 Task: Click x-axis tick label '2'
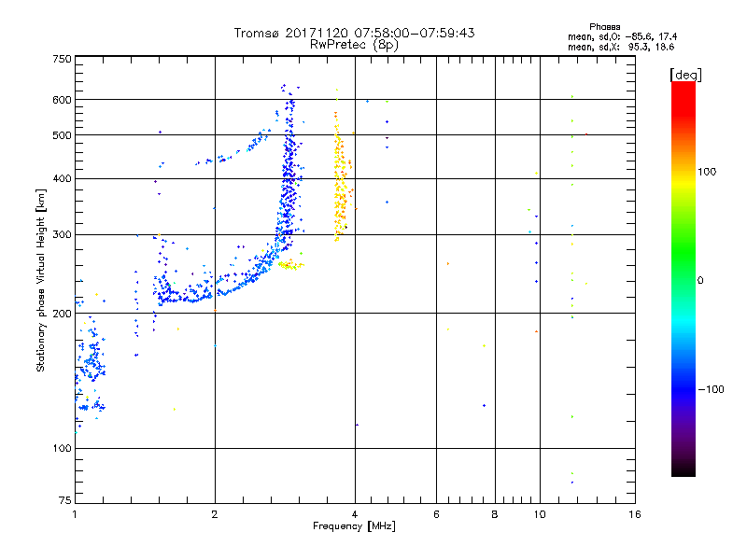pyautogui.click(x=215, y=514)
